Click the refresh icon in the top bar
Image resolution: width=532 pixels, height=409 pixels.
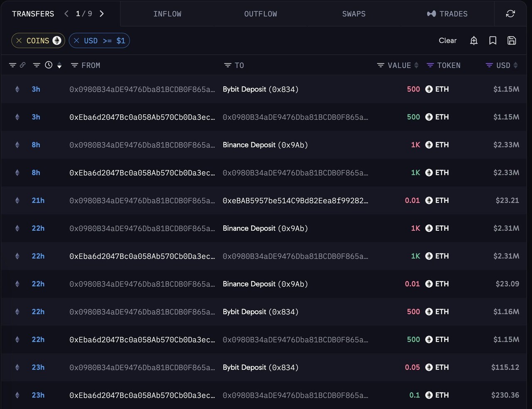(x=510, y=14)
